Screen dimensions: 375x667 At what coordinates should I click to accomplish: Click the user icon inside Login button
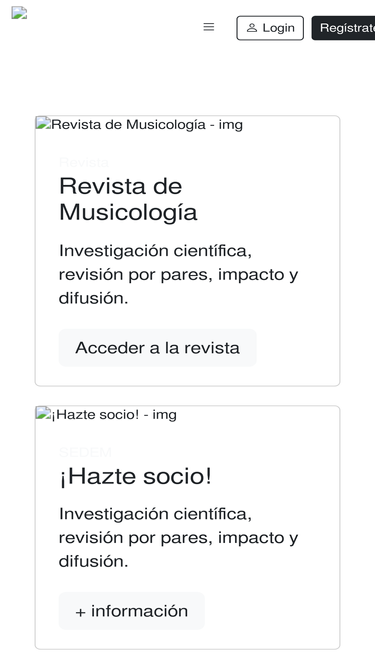click(x=252, y=28)
